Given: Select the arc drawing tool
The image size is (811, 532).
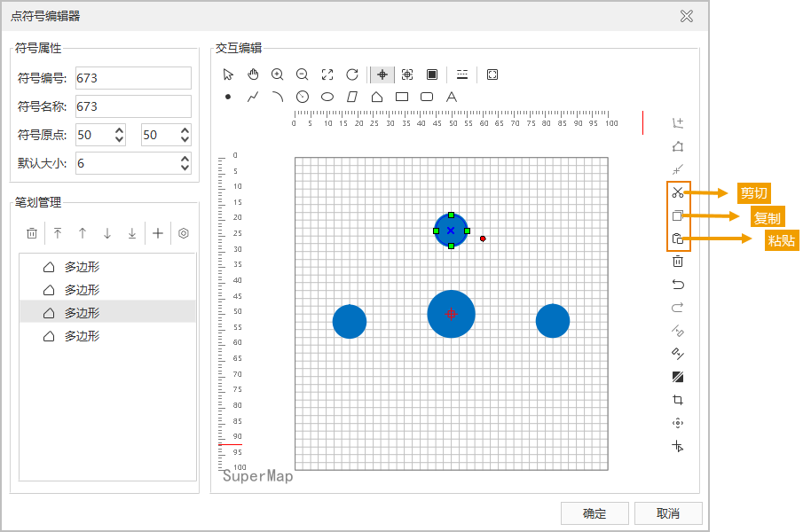Looking at the screenshot, I should coord(278,97).
